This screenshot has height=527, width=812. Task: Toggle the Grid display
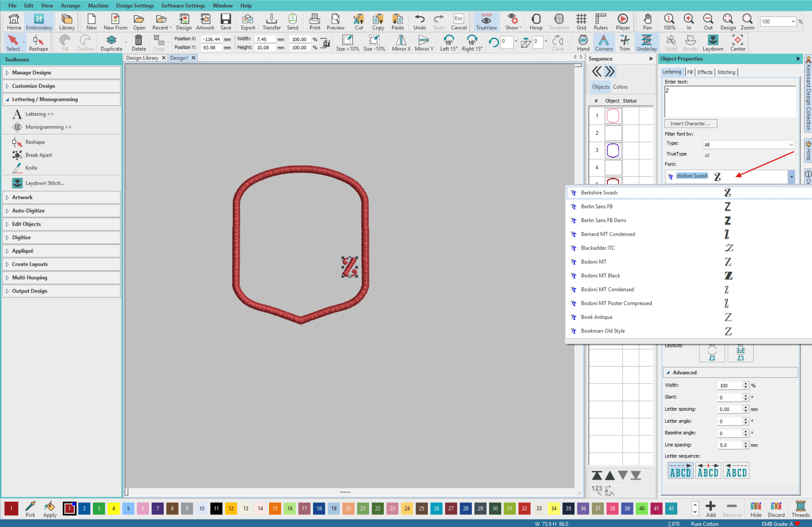tap(581, 22)
